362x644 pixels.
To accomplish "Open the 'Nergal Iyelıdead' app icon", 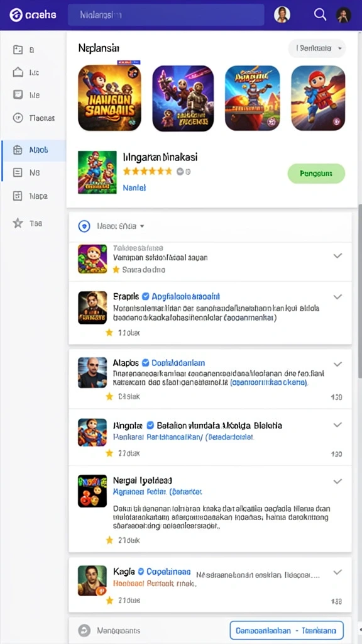I will (92, 491).
